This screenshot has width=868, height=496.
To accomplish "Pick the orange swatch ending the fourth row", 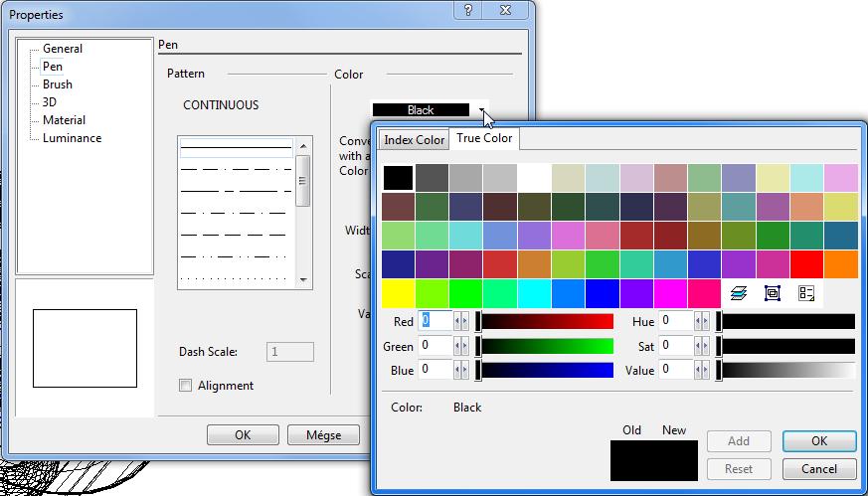I will [x=841, y=264].
